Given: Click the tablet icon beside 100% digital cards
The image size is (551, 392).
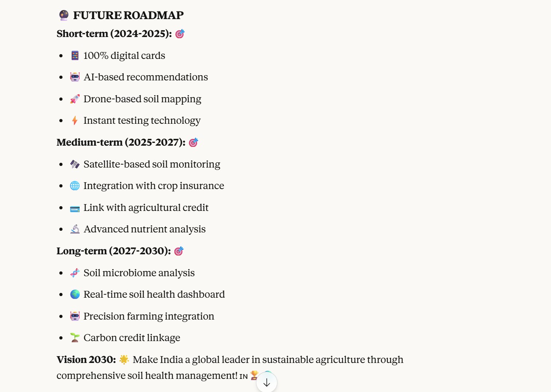Looking at the screenshot, I should pyautogui.click(x=75, y=55).
